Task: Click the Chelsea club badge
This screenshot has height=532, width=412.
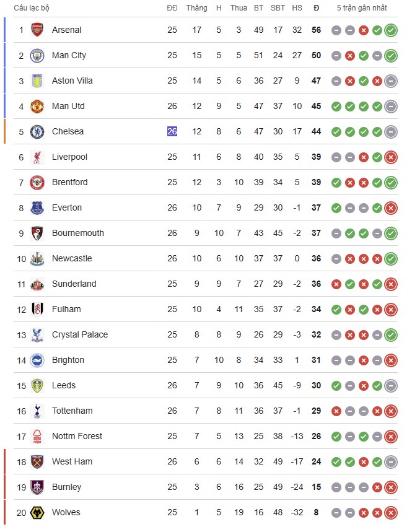Action: pyautogui.click(x=38, y=132)
